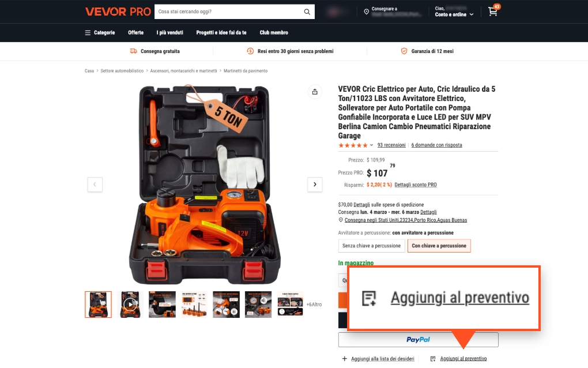
Task: Select Senza chiave a percussione option
Action: pos(371,246)
